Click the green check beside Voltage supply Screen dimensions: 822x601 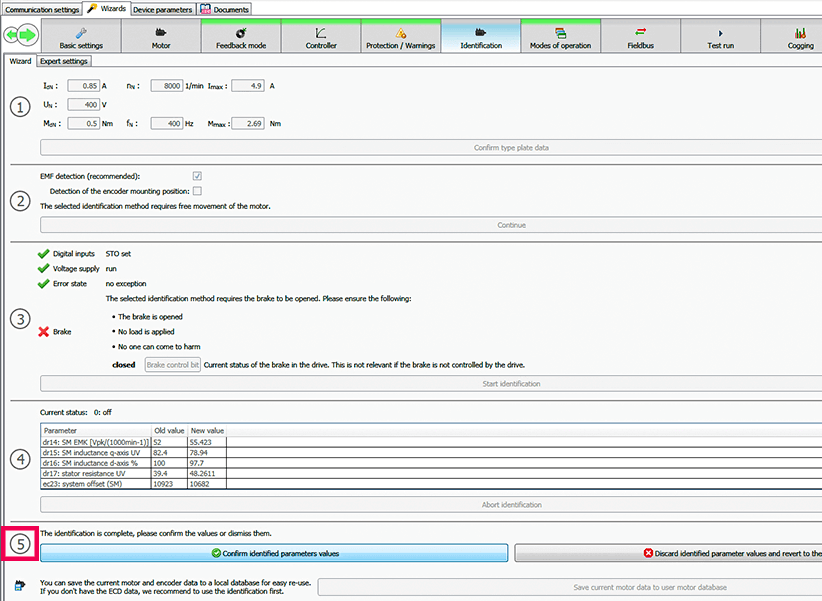pyautogui.click(x=44, y=269)
